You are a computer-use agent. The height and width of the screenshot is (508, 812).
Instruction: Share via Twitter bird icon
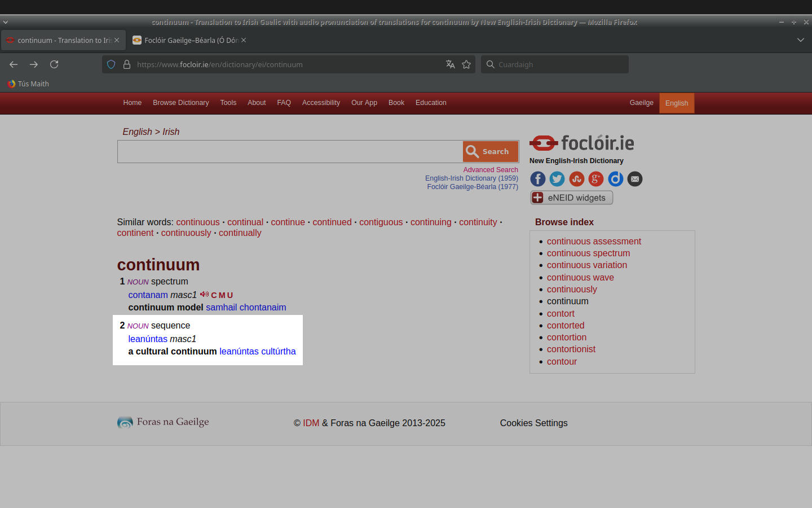coord(557,179)
